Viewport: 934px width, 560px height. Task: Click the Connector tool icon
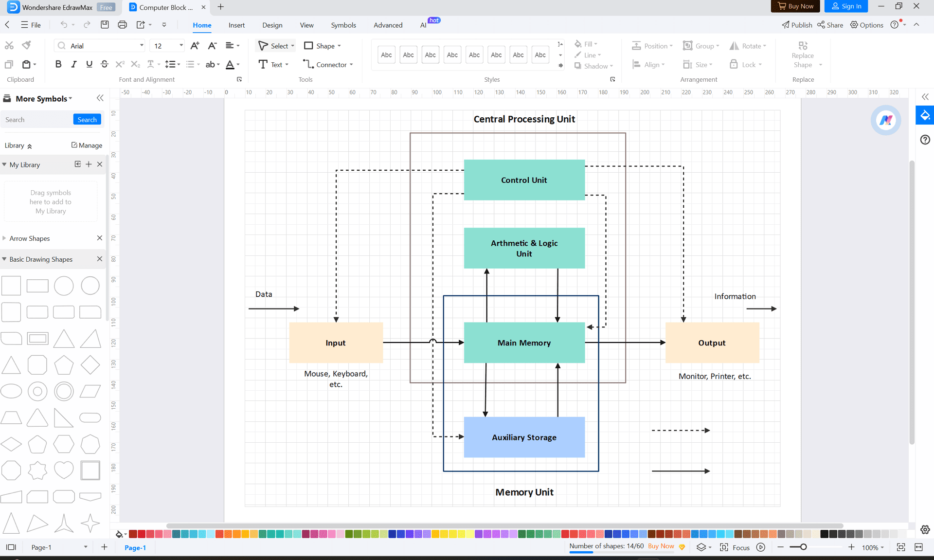click(308, 64)
